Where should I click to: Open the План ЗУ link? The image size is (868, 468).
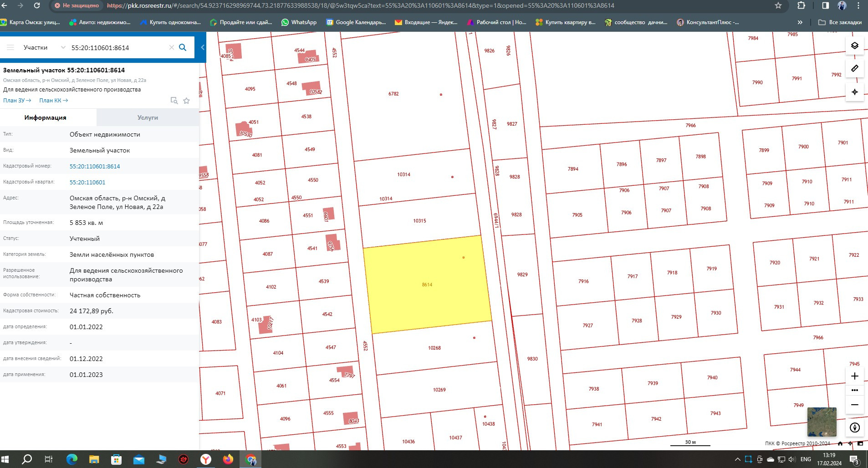click(x=17, y=101)
